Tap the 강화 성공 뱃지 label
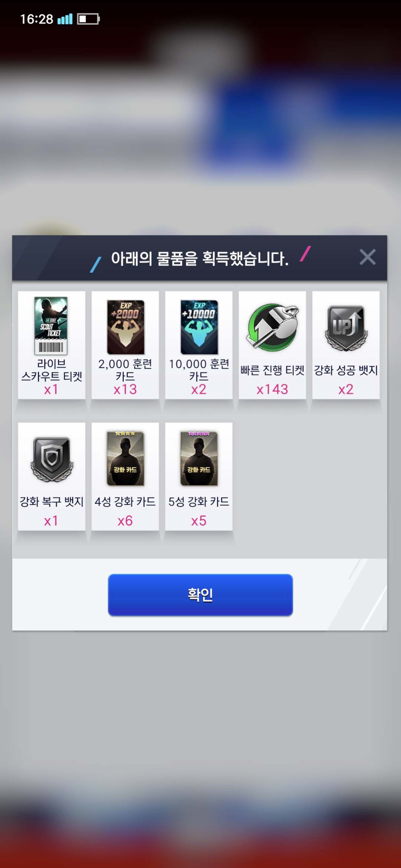Screen dimensions: 401x868 coord(346,370)
